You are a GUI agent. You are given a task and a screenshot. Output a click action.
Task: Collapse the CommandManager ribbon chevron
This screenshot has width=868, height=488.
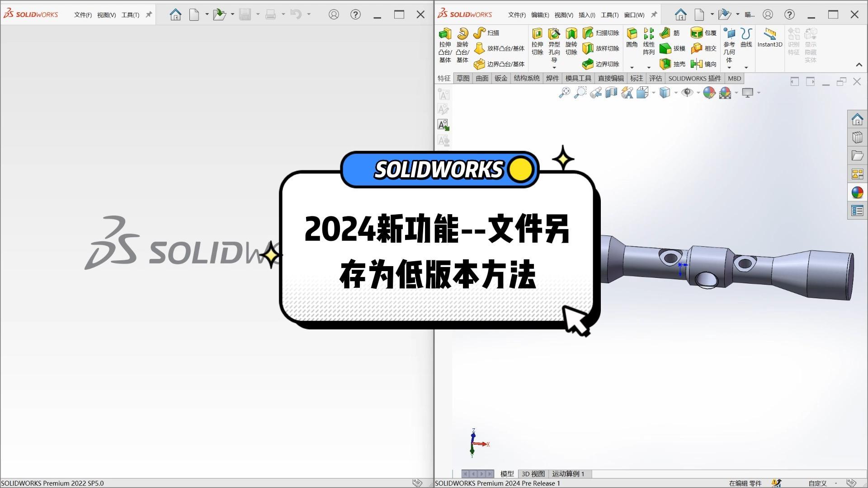click(x=859, y=65)
